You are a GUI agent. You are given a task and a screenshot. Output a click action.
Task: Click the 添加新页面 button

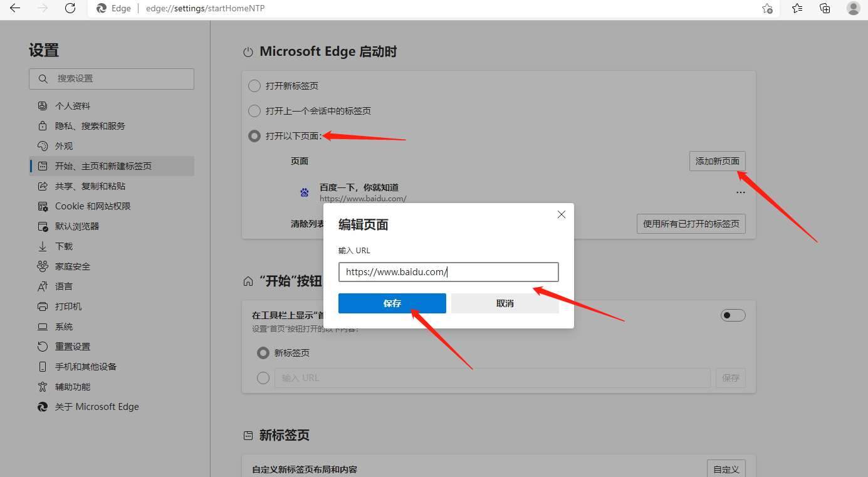[718, 161]
